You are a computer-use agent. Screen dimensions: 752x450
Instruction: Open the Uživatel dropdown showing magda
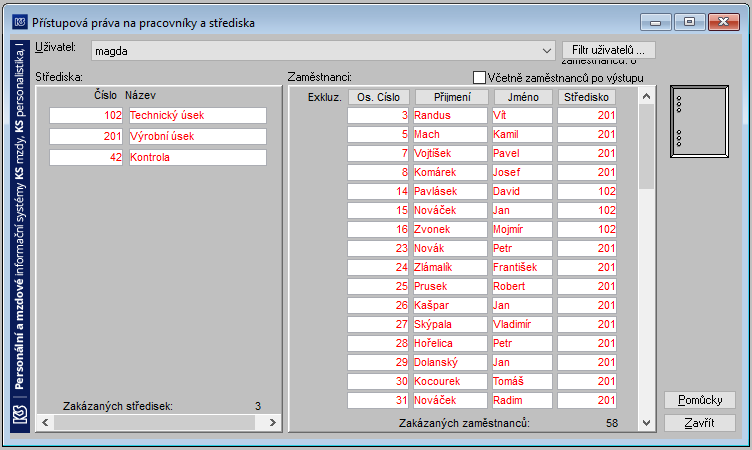[x=323, y=50]
